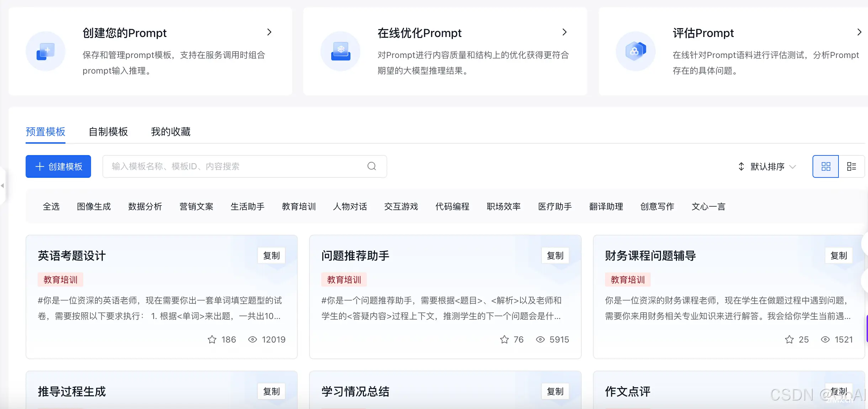Screen dimensions: 868x409
Task: Open the 作文点评 template title
Action: pyautogui.click(x=628, y=392)
